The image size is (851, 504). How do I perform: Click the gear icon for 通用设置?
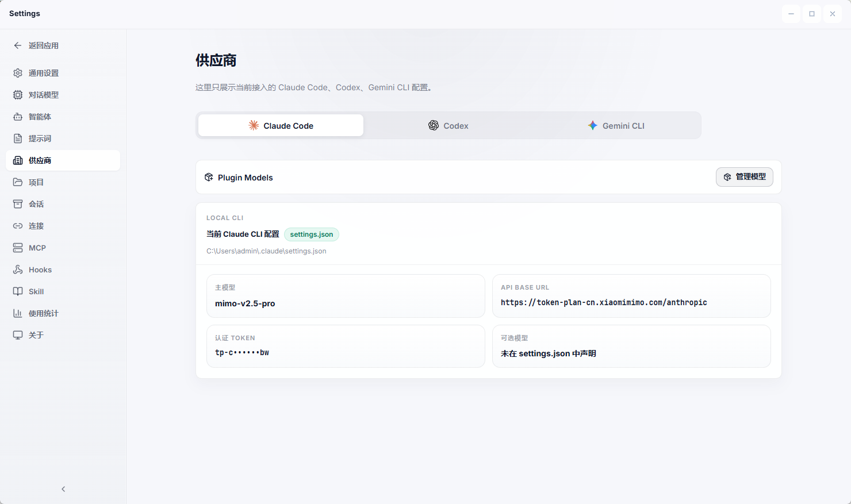tap(18, 73)
